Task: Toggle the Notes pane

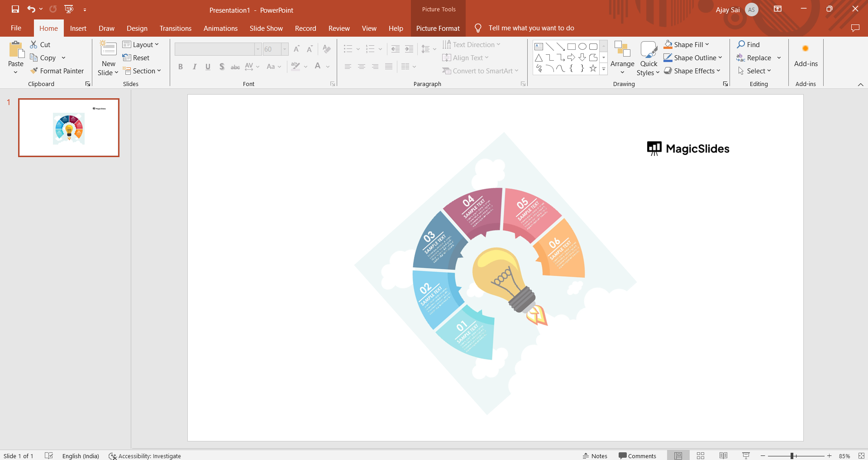Action: (595, 455)
